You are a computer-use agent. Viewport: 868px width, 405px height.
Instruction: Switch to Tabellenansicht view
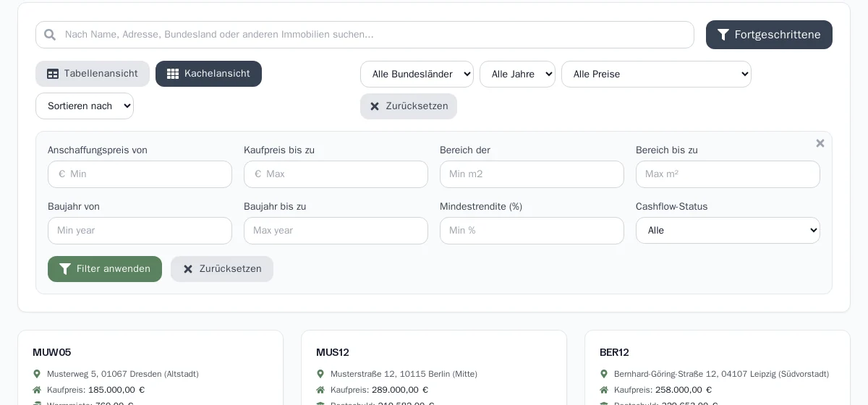point(93,74)
